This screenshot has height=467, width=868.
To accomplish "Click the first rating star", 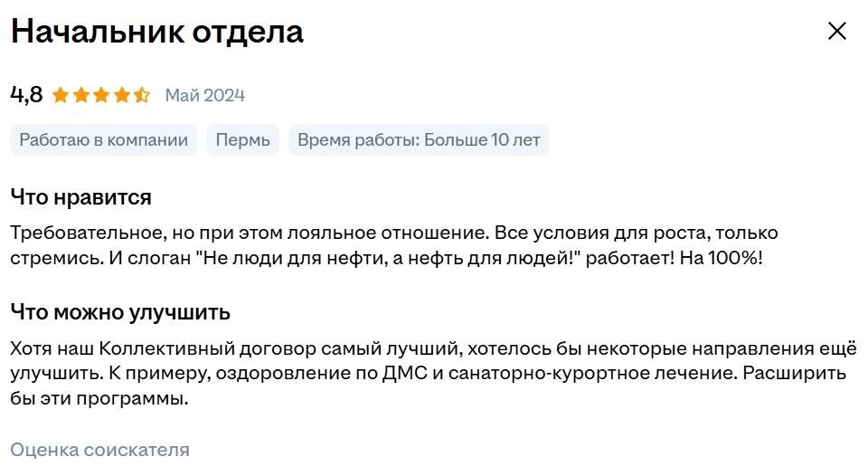I will tap(61, 95).
